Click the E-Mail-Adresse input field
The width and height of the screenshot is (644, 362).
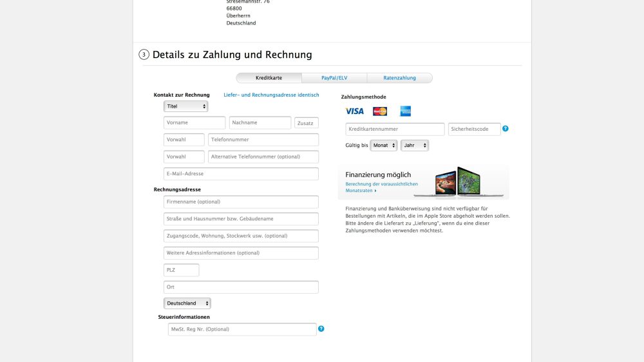pos(241,174)
